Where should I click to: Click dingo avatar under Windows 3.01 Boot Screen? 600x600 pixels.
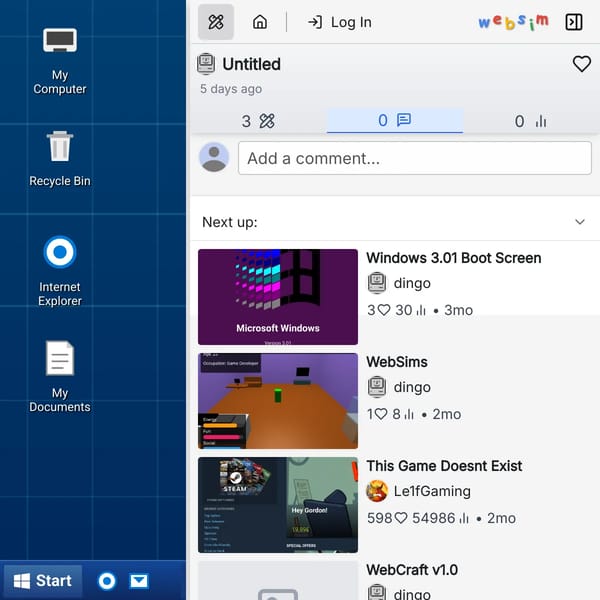[x=377, y=283]
